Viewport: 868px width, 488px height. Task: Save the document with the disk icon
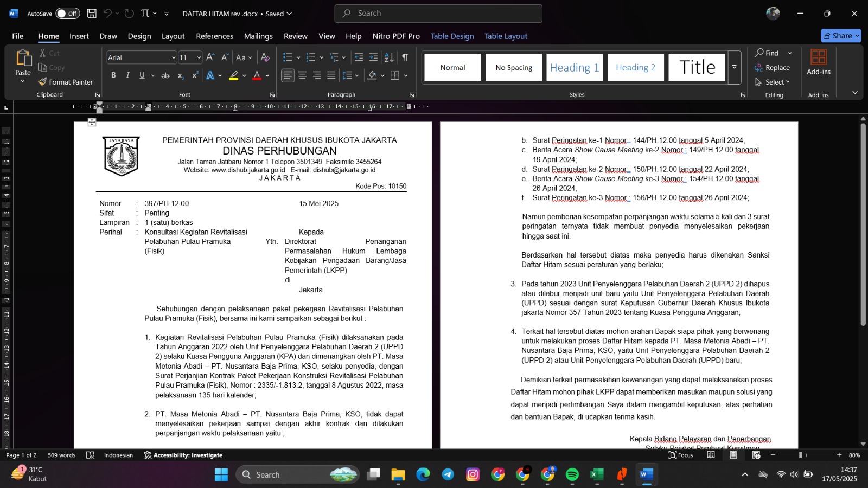(x=92, y=14)
